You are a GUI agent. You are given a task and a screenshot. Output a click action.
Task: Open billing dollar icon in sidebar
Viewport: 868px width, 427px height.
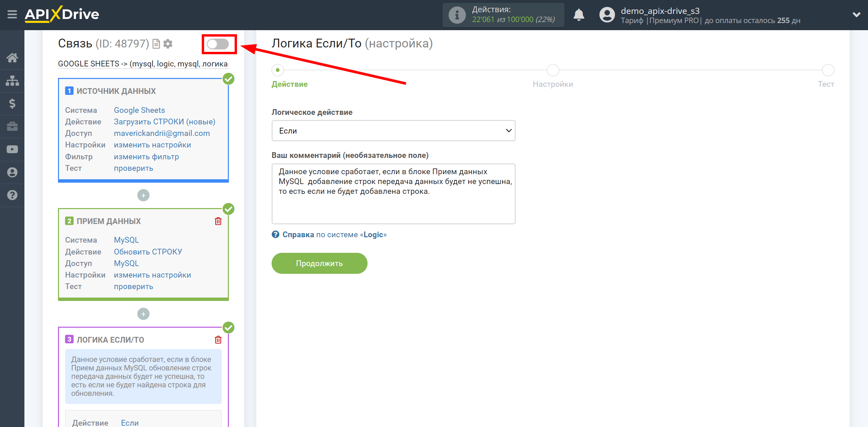(12, 103)
